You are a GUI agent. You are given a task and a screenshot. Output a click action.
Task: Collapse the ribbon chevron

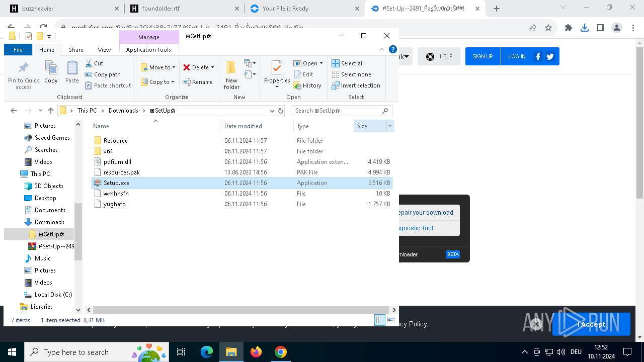point(382,49)
